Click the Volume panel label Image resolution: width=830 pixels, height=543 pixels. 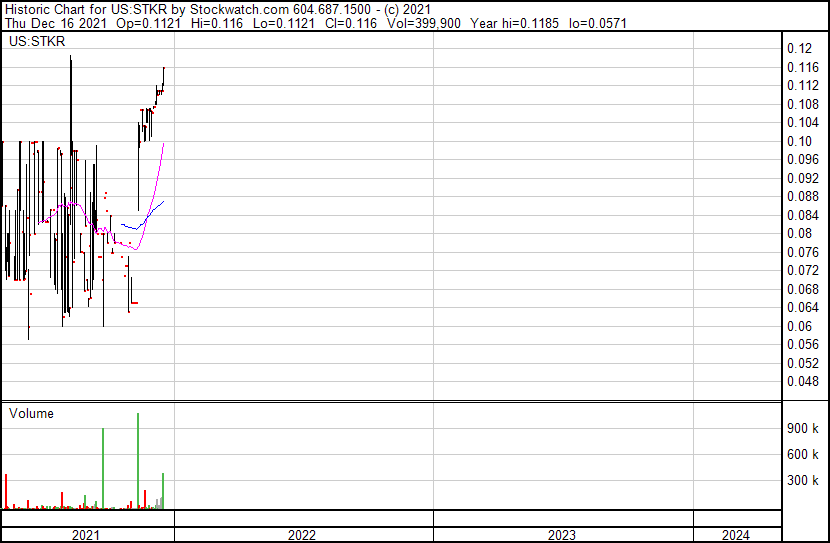pyautogui.click(x=32, y=414)
